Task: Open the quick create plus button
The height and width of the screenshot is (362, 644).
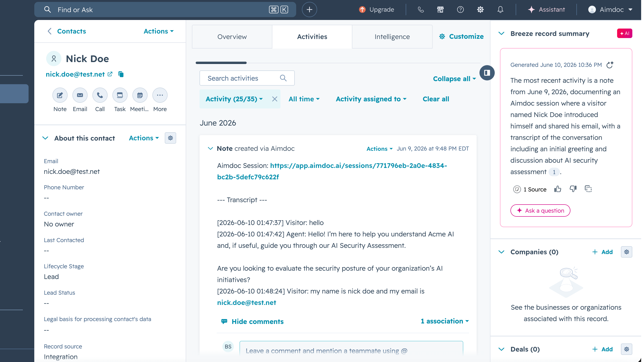Action: pos(309,10)
